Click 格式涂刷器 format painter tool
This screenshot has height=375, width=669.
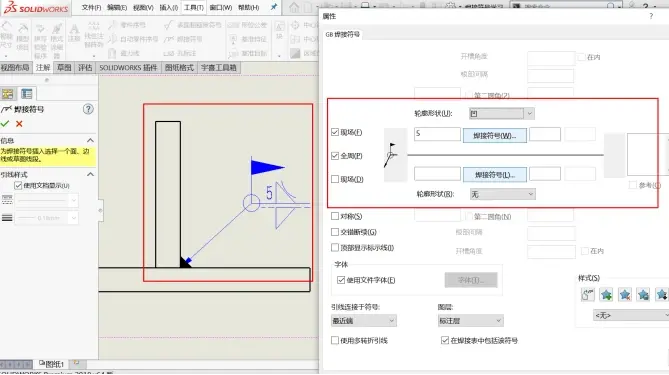56,41
